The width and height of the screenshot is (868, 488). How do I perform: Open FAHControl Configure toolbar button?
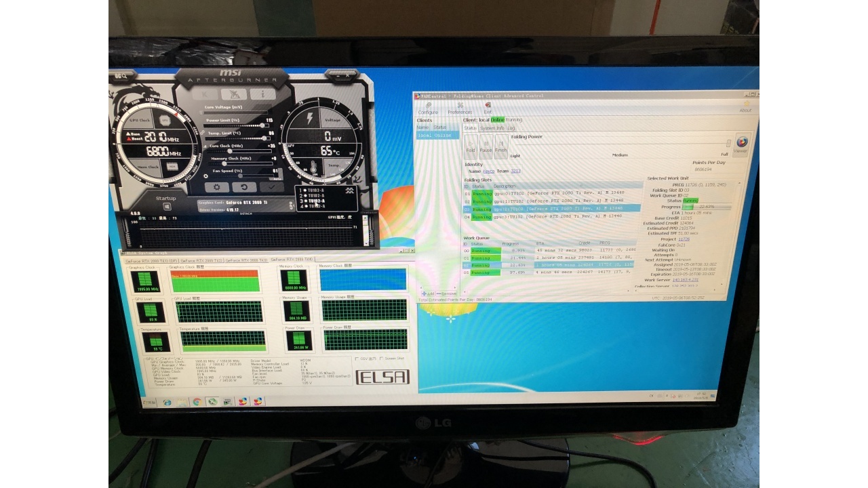(429, 108)
